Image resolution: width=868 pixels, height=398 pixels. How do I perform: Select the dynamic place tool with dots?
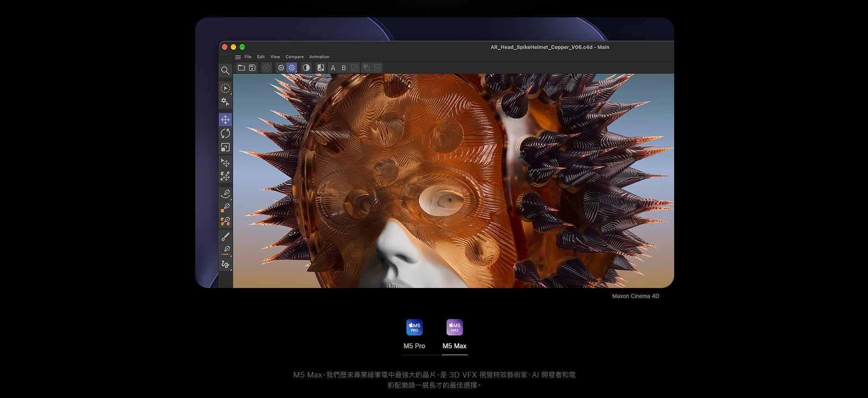pyautogui.click(x=225, y=176)
